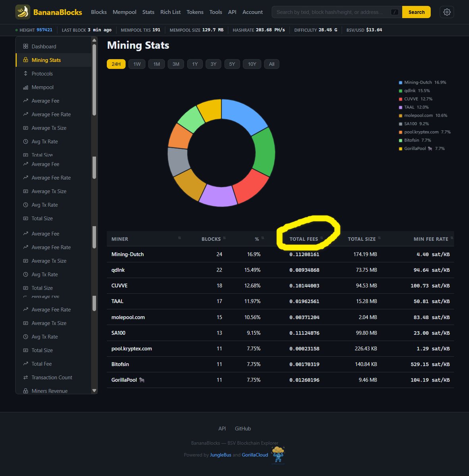Click sidebar scrollbar up arrow

[x=94, y=40]
